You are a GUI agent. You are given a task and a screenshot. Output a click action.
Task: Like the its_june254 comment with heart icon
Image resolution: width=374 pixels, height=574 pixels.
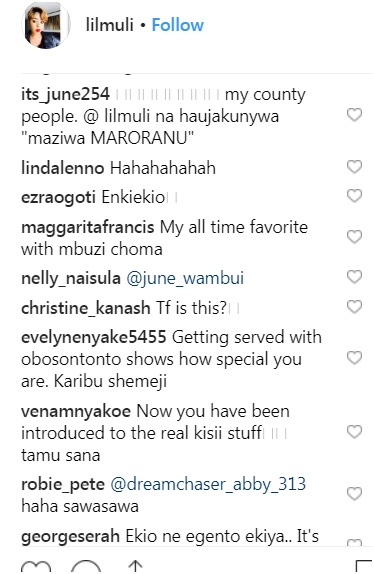[354, 115]
